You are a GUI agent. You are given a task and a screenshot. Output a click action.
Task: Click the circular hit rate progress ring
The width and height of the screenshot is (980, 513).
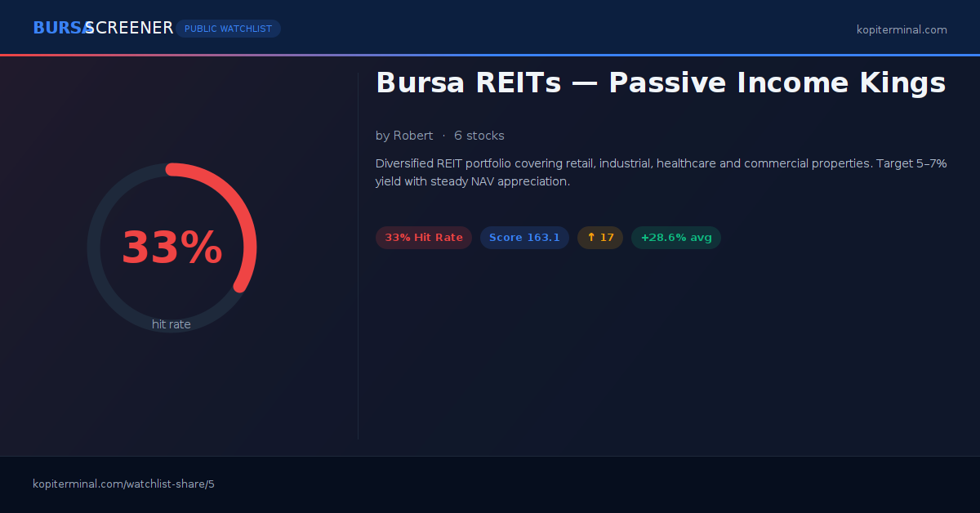click(171, 248)
